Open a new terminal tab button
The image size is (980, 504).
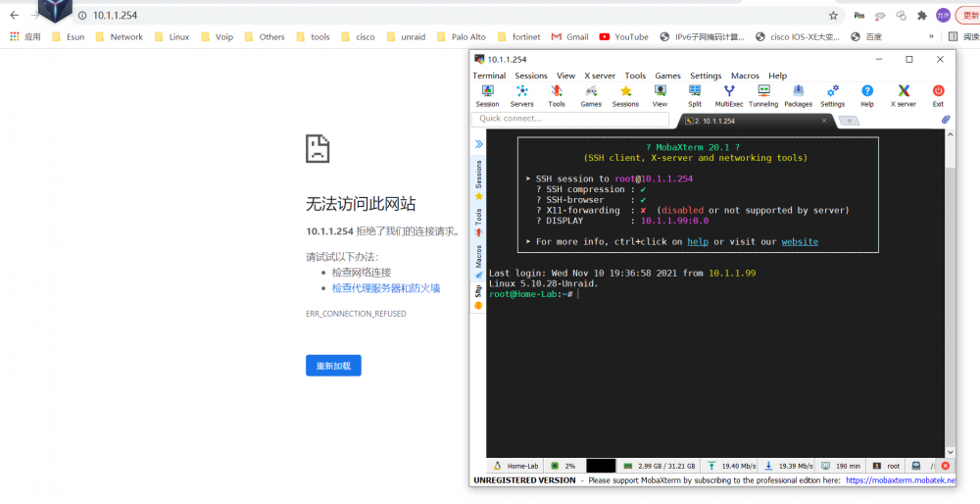849,121
